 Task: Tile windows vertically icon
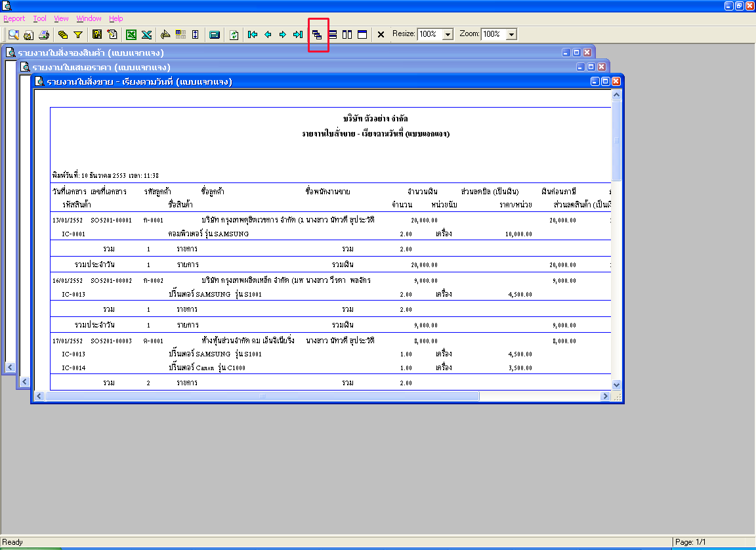pyautogui.click(x=347, y=34)
